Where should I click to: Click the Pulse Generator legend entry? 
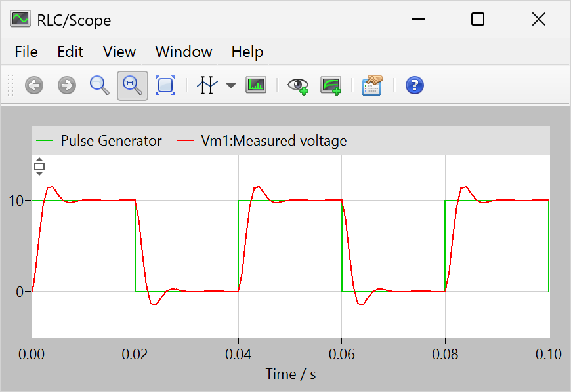coord(100,140)
